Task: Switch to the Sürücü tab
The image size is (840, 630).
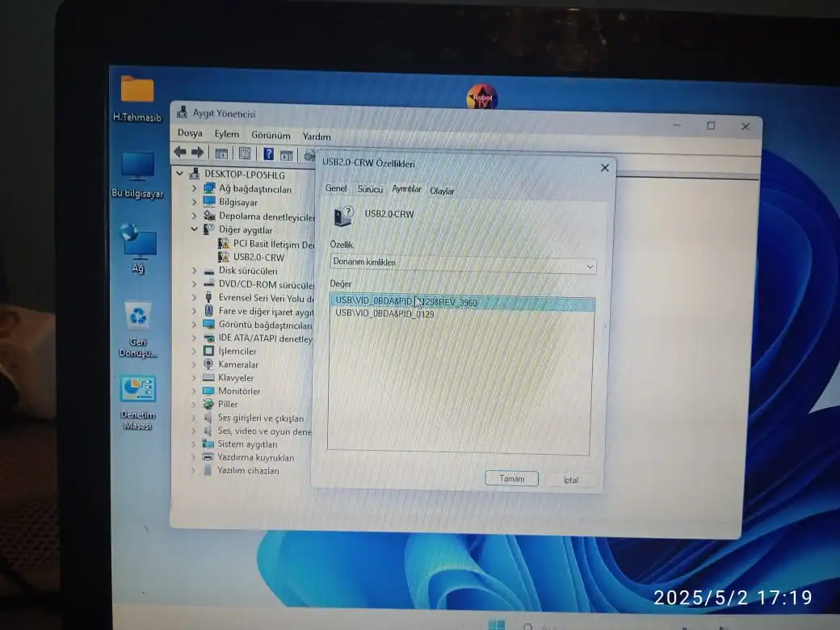Action: [370, 189]
